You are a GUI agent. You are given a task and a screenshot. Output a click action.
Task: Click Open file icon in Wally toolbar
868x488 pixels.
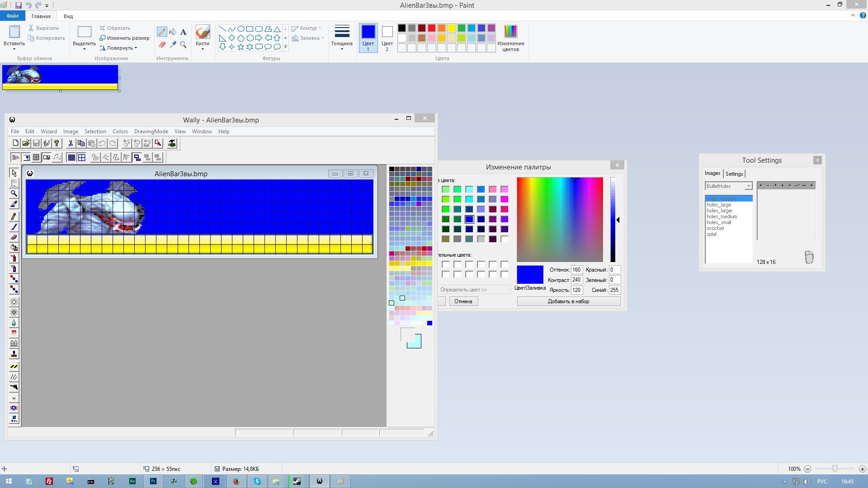coord(26,143)
